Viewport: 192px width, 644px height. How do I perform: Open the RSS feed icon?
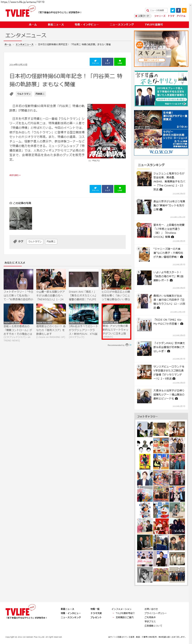pyautogui.click(x=184, y=10)
